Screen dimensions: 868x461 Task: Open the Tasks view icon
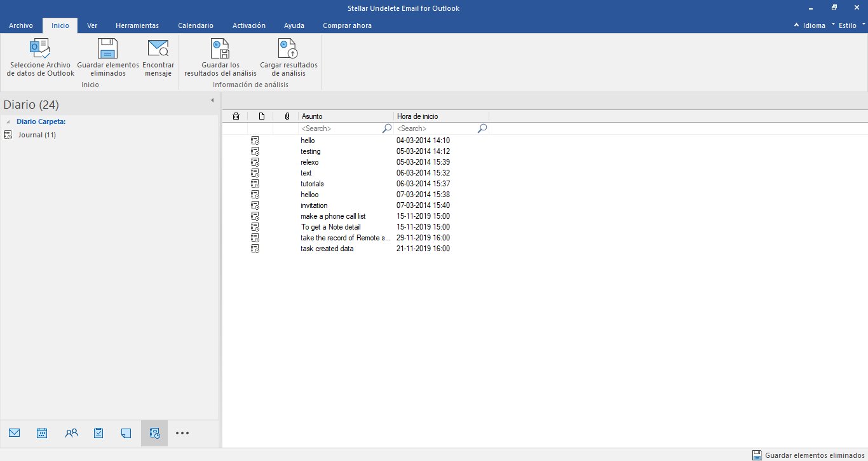click(x=98, y=433)
